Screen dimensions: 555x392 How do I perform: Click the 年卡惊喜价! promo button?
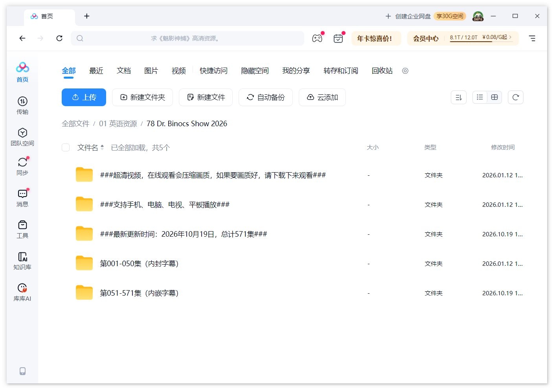click(x=376, y=39)
